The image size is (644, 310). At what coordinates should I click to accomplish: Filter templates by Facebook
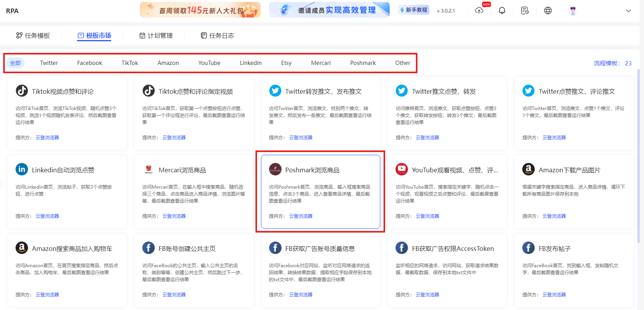coord(89,63)
